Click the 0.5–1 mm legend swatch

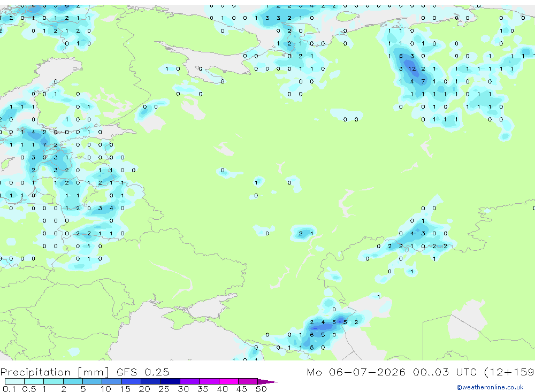click(x=34, y=381)
